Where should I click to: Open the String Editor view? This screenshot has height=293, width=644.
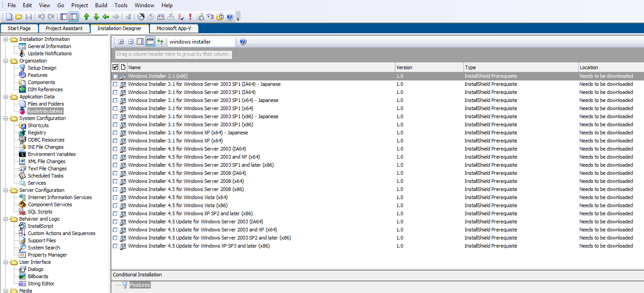(x=41, y=284)
